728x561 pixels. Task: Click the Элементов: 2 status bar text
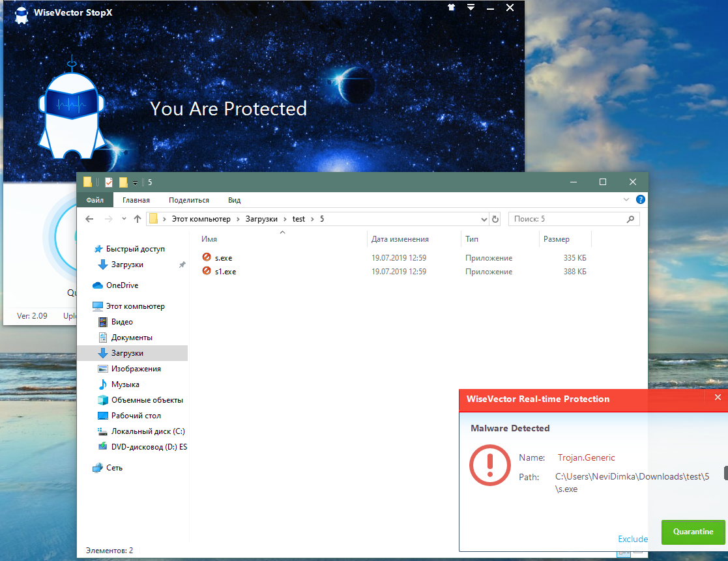point(109,551)
